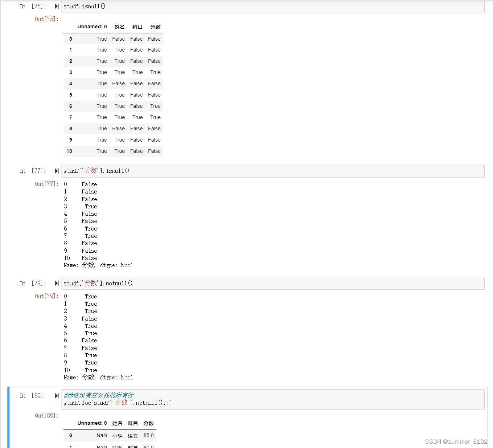Click the In [79] prompt label

33,284
